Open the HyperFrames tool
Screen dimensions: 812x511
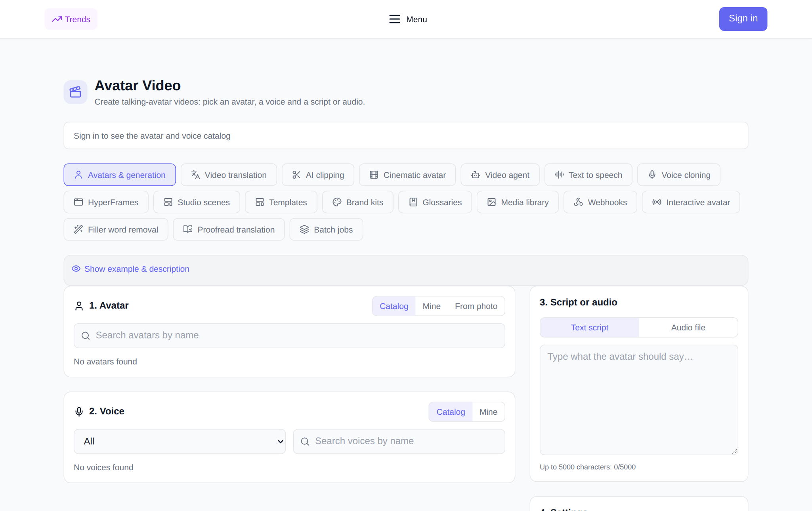pyautogui.click(x=106, y=202)
